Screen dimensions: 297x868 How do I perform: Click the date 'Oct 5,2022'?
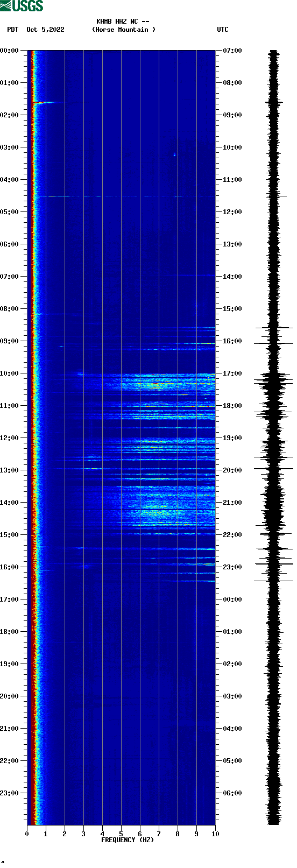tap(45, 30)
